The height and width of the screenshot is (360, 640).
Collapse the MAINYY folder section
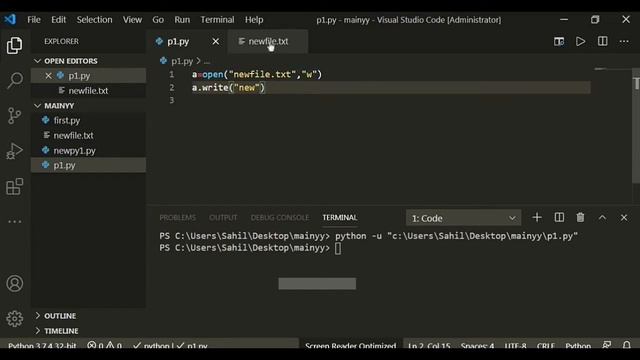point(38,106)
